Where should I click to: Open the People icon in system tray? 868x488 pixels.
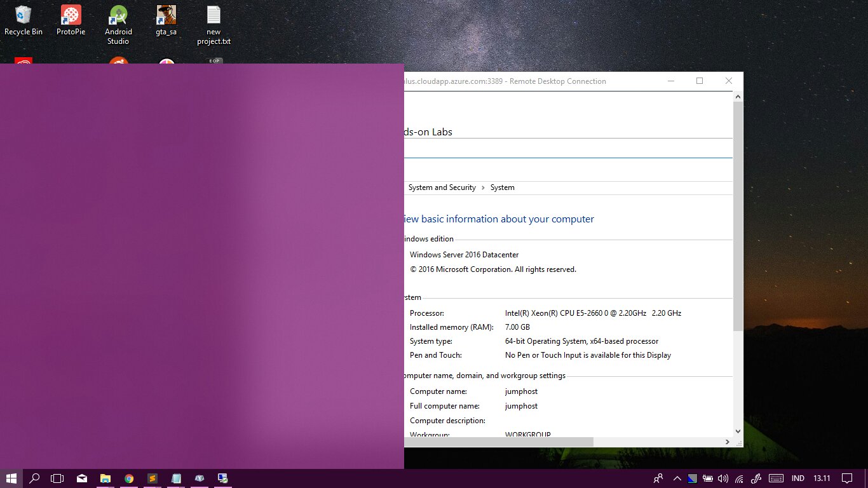(x=658, y=478)
